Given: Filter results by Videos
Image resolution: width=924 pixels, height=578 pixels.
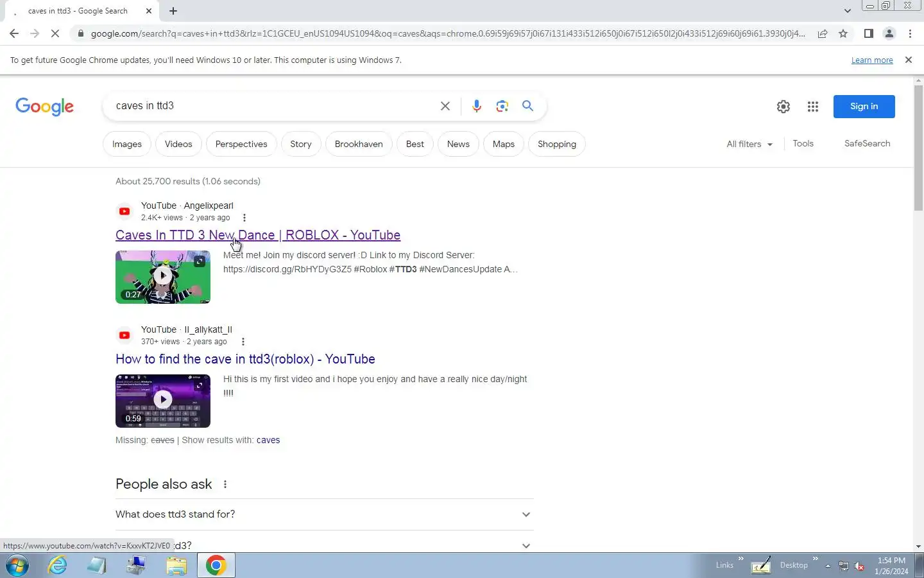Looking at the screenshot, I should tap(178, 144).
